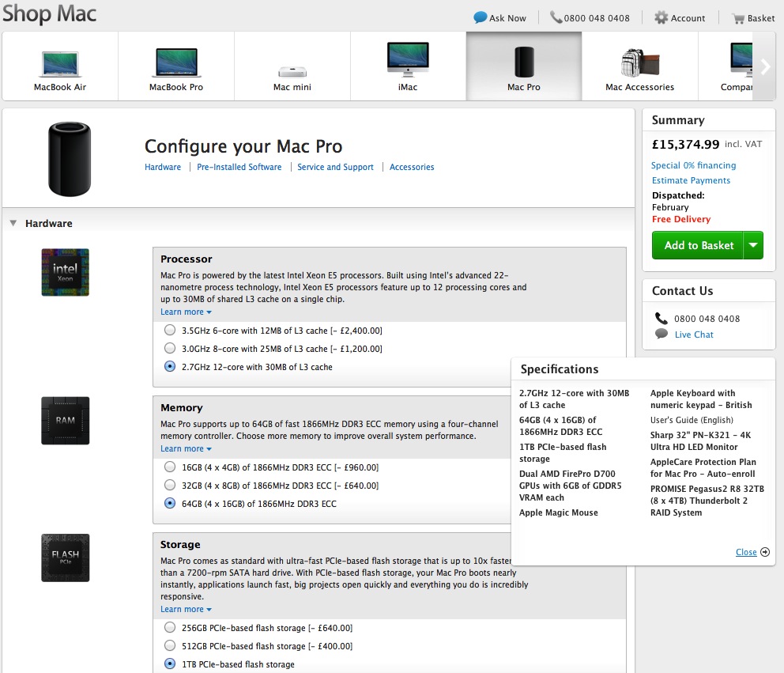This screenshot has width=784, height=673.
Task: Select the MacBook Air image in product bar
Action: pos(60,63)
